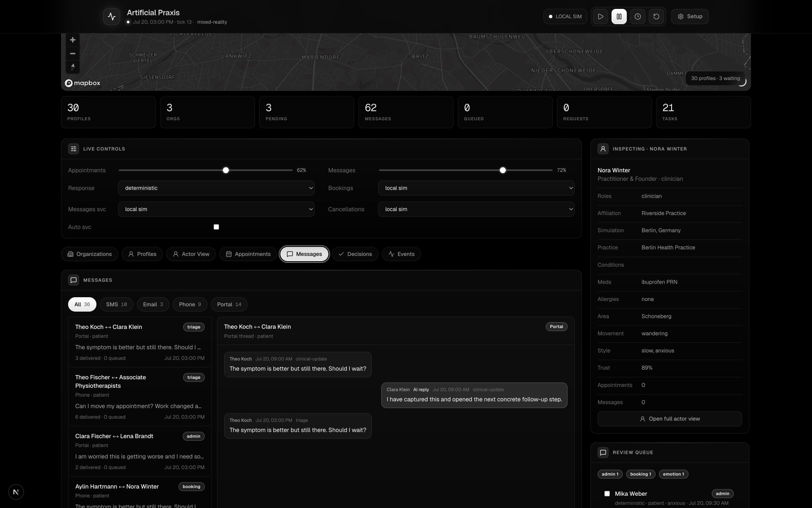Screen dimensions: 812x508
Task: Click the 30 profiles · 3 waiting map badge
Action: (715, 78)
